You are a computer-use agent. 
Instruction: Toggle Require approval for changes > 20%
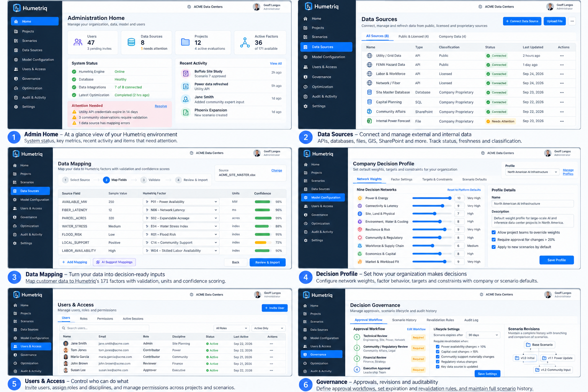coord(494,240)
